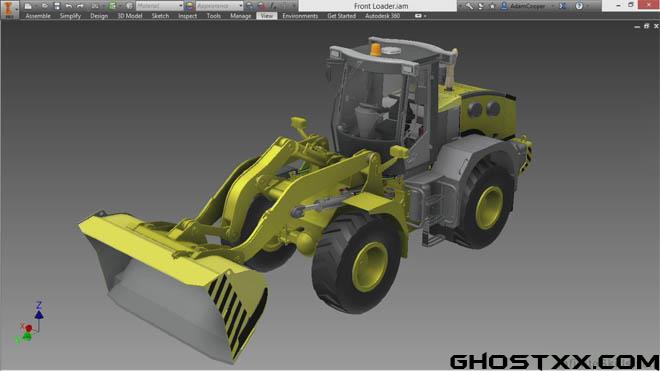Select the 3D Model tab
This screenshot has width=660, height=371.
pyautogui.click(x=130, y=16)
